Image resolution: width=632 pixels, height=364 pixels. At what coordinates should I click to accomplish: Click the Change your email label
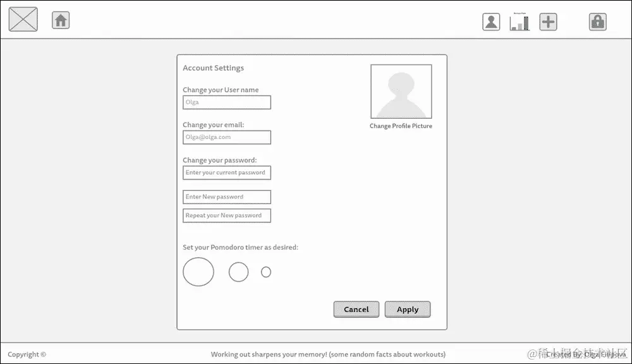213,125
